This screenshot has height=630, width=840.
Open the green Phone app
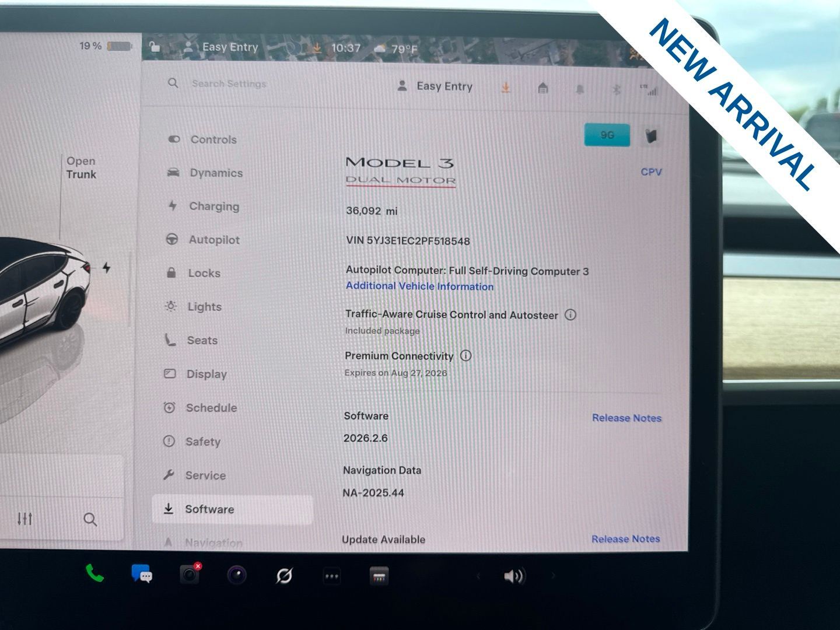point(94,573)
